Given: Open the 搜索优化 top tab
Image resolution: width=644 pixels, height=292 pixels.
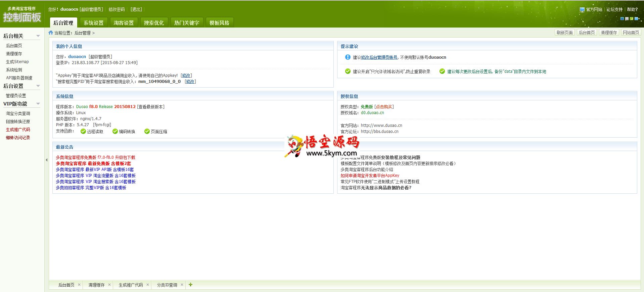Looking at the screenshot, I should coord(154,22).
